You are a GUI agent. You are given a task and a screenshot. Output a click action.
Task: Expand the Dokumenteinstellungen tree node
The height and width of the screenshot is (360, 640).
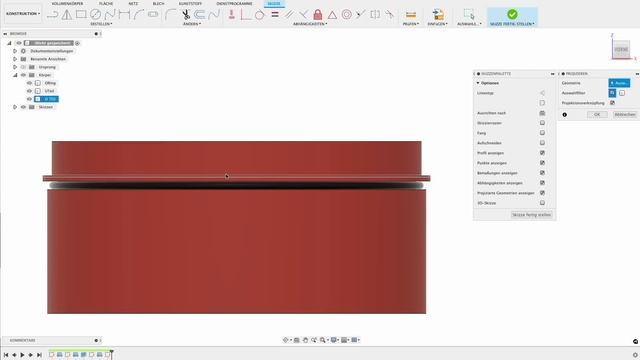coord(15,51)
